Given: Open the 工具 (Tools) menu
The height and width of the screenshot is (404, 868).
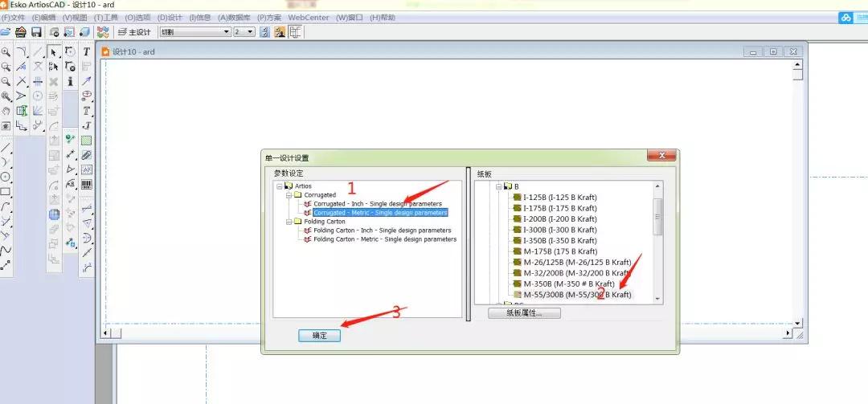Looking at the screenshot, I should pos(106,18).
